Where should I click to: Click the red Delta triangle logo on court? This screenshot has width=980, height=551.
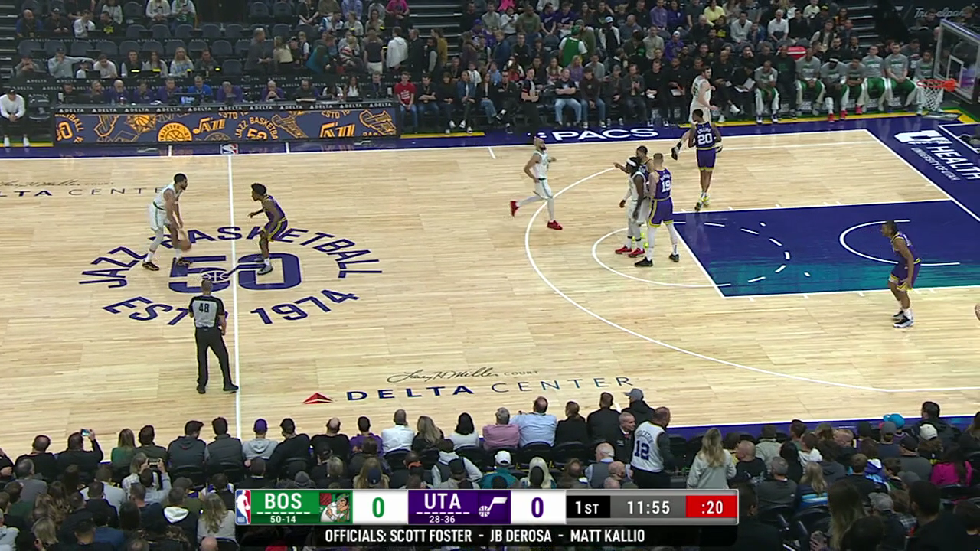tap(318, 398)
